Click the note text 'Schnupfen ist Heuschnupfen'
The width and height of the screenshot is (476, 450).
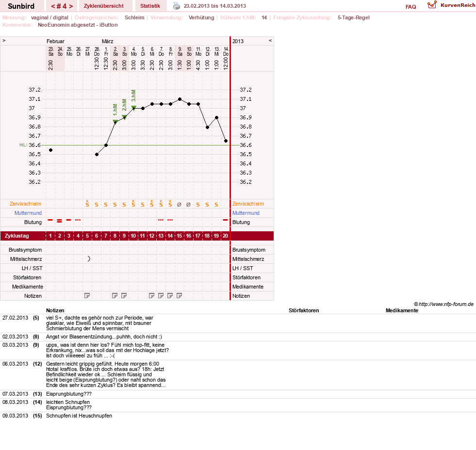coord(79,416)
